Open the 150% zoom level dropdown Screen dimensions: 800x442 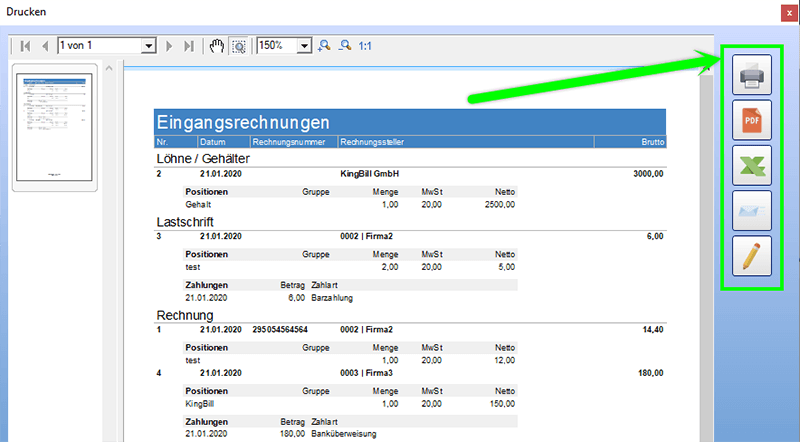coord(304,46)
